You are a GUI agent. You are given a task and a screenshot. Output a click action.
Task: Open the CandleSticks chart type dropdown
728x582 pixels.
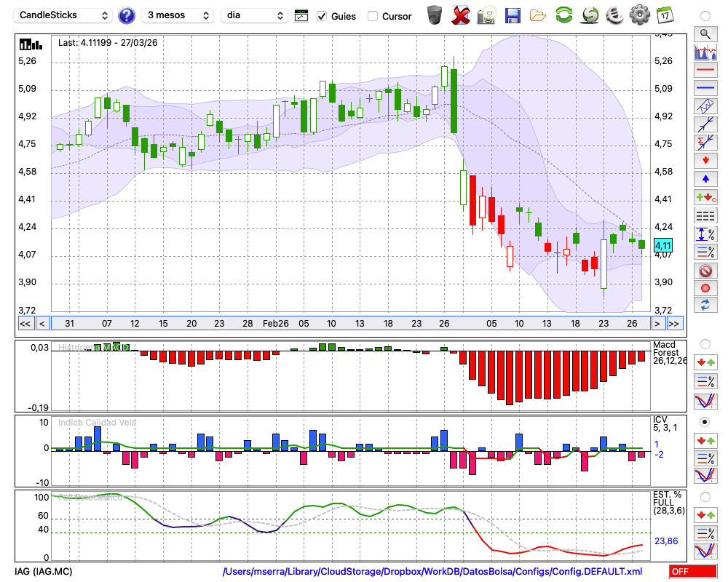pyautogui.click(x=63, y=15)
